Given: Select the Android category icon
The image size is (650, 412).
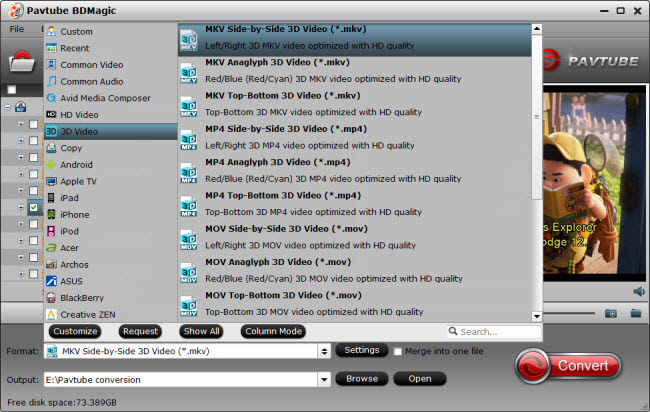Looking at the screenshot, I should [51, 165].
